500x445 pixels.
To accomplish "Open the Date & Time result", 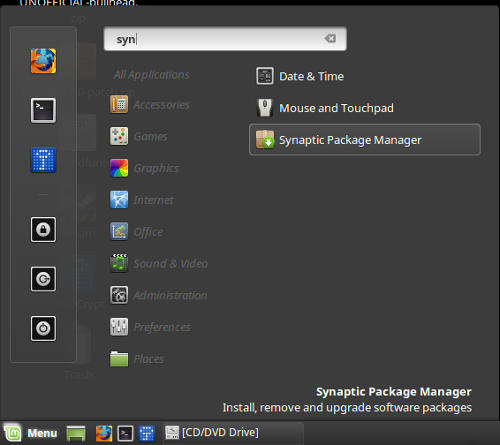I will click(365, 76).
